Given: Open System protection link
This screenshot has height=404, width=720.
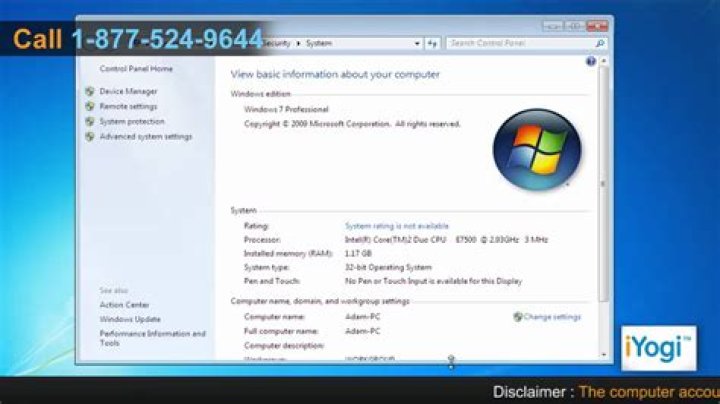Looking at the screenshot, I should pos(132,121).
